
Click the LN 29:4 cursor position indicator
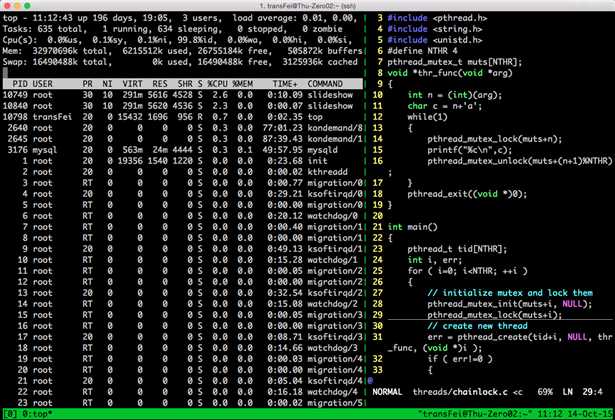[x=583, y=392]
